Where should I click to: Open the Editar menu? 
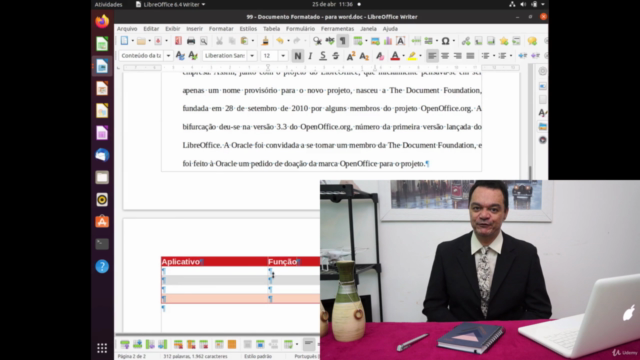[151, 29]
